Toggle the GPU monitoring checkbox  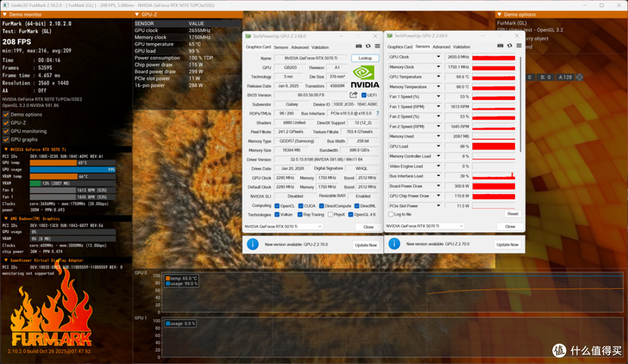(x=6, y=131)
